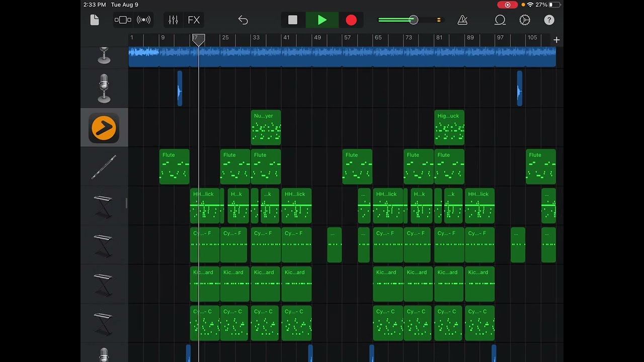This screenshot has height=362, width=644.
Task: Switch to the instrument browser view button
Action: point(123,20)
